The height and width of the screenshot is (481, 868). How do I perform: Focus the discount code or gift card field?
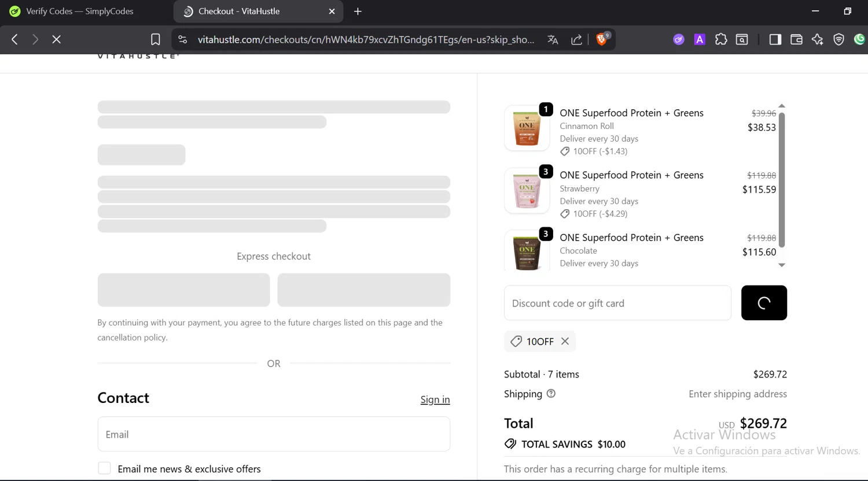(617, 303)
